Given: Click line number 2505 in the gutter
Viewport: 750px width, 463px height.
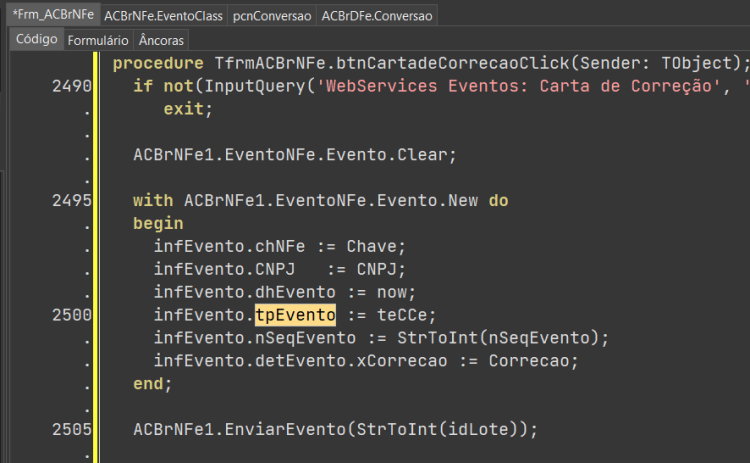Looking at the screenshot, I should pos(72,430).
